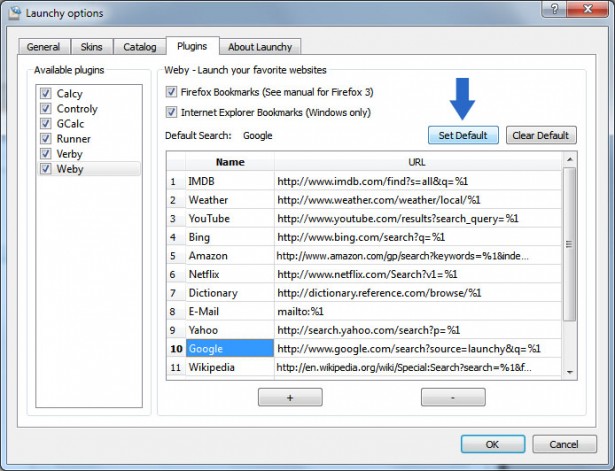The height and width of the screenshot is (471, 615).
Task: Click the Clear Default button
Action: point(540,136)
